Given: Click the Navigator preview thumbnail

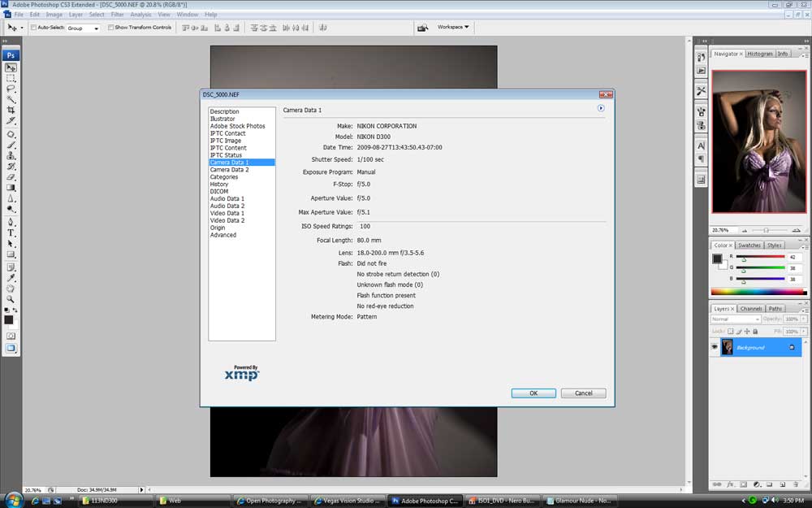Looking at the screenshot, I should point(759,141).
